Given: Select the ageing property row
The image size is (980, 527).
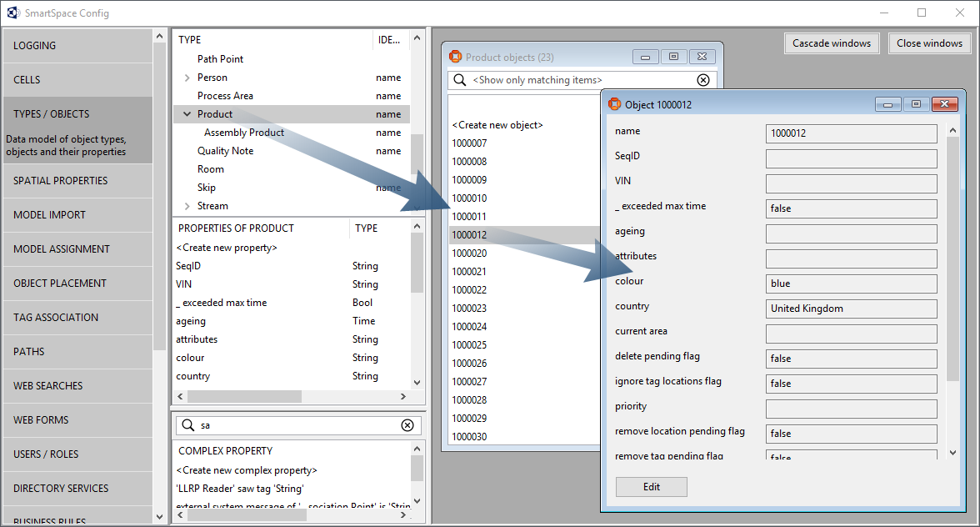Looking at the screenshot, I should pos(292,321).
